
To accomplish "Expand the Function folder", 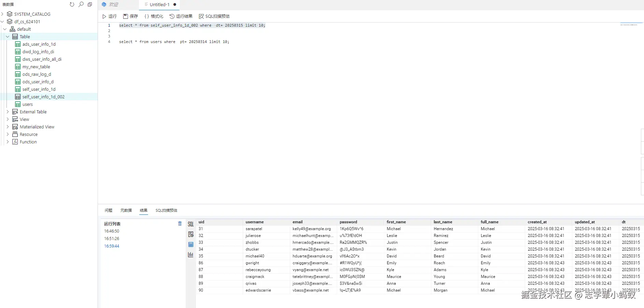I will pos(8,142).
